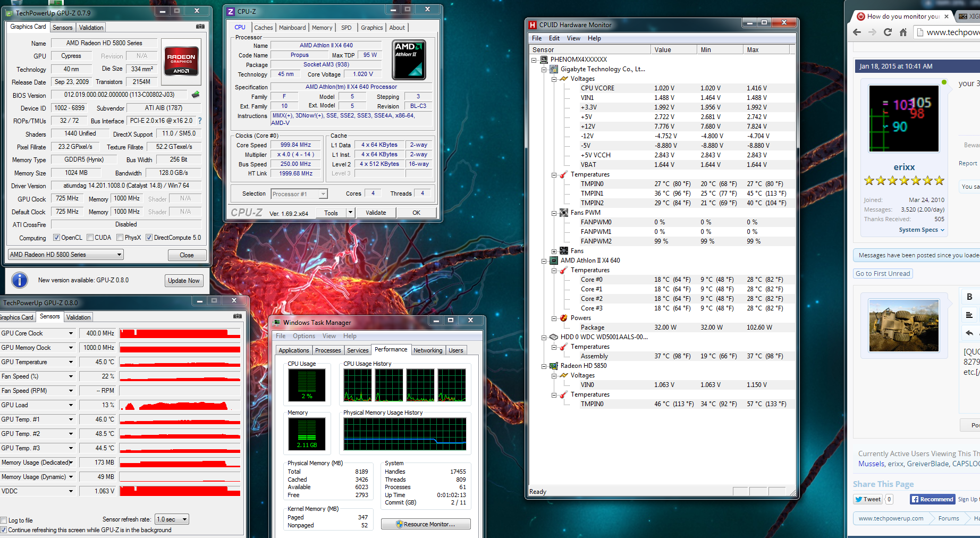The width and height of the screenshot is (980, 538).
Task: Click the bus interface question mark icon
Action: [200, 121]
